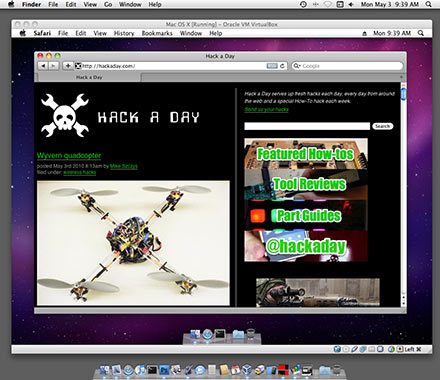This screenshot has width=440, height=380.
Task: Click the host clock Mon May 3 9:39 AM
Action: click(x=390, y=4)
